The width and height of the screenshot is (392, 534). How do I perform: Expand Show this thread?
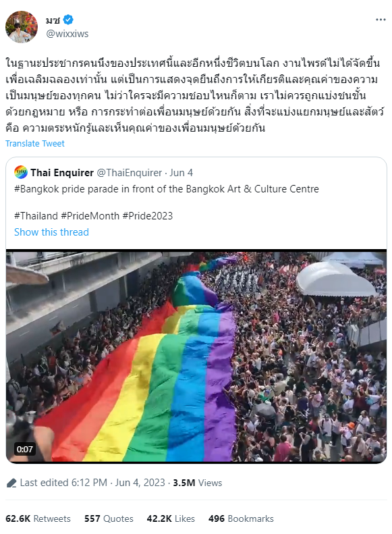click(x=51, y=232)
